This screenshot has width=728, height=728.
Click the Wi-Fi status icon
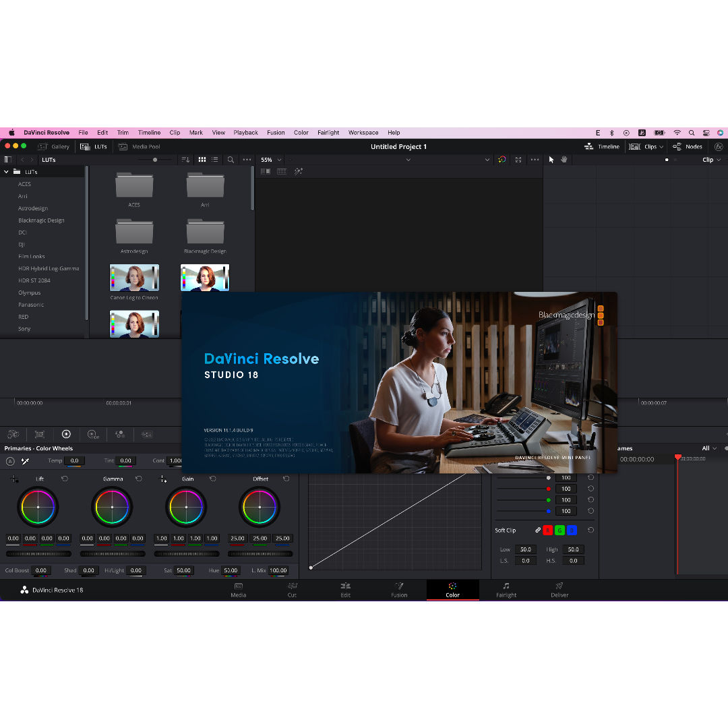677,133
